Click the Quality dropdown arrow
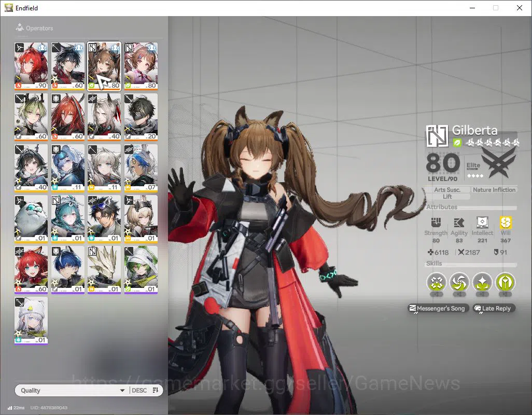 click(122, 391)
